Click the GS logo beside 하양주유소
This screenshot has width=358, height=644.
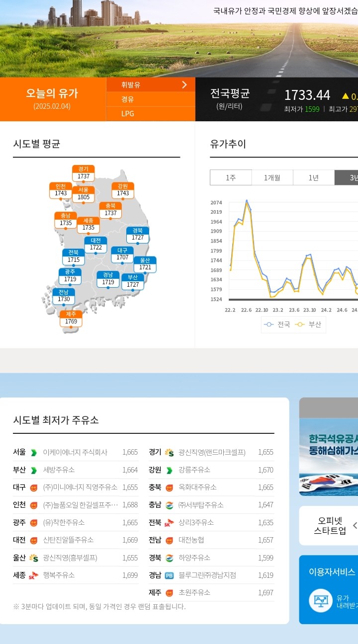click(169, 558)
